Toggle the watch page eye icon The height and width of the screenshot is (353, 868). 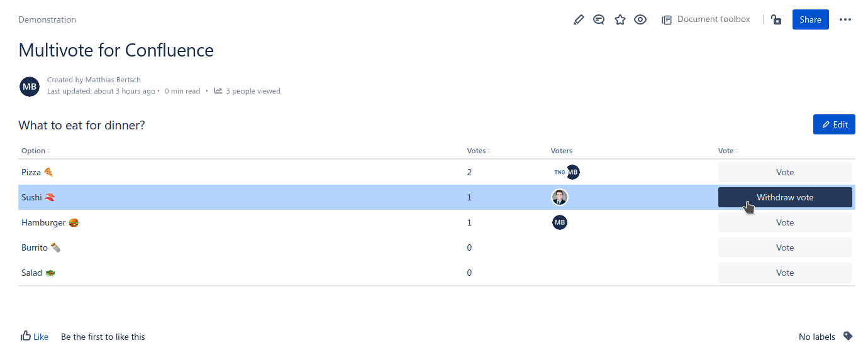coord(640,20)
